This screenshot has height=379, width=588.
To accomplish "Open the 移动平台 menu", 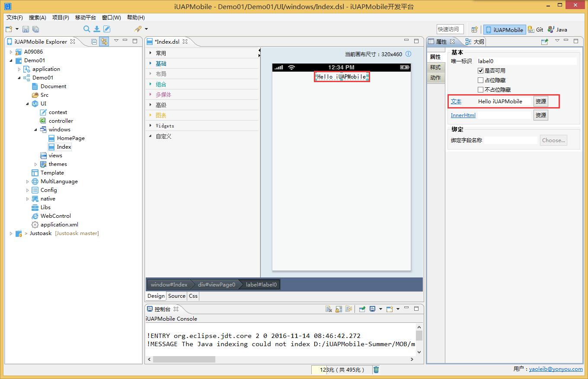I will pos(86,18).
